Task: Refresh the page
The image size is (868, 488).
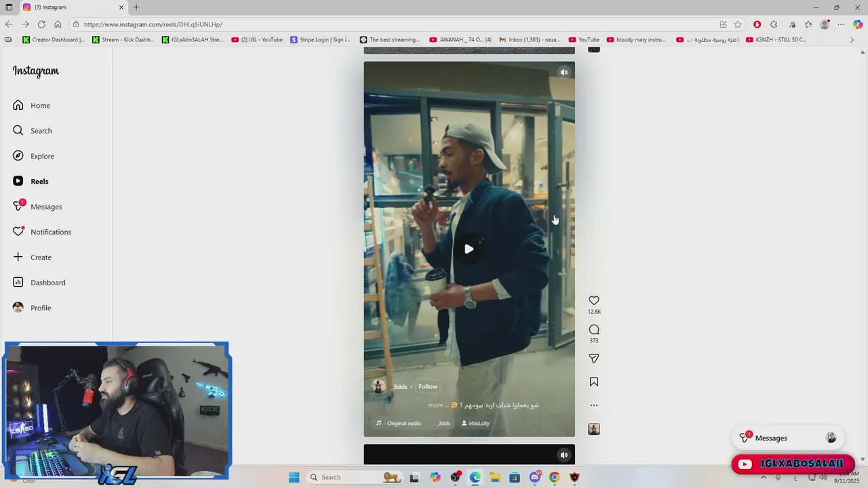Action: [x=41, y=24]
